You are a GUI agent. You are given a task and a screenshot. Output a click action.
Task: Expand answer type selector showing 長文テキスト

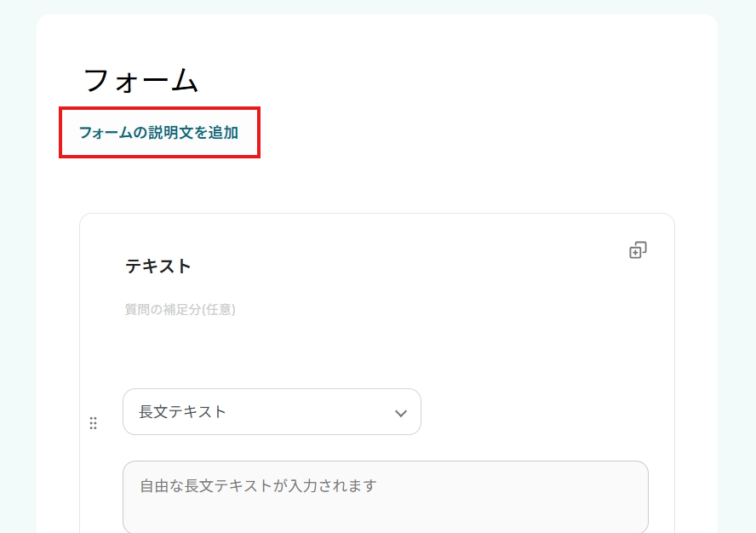tap(272, 412)
